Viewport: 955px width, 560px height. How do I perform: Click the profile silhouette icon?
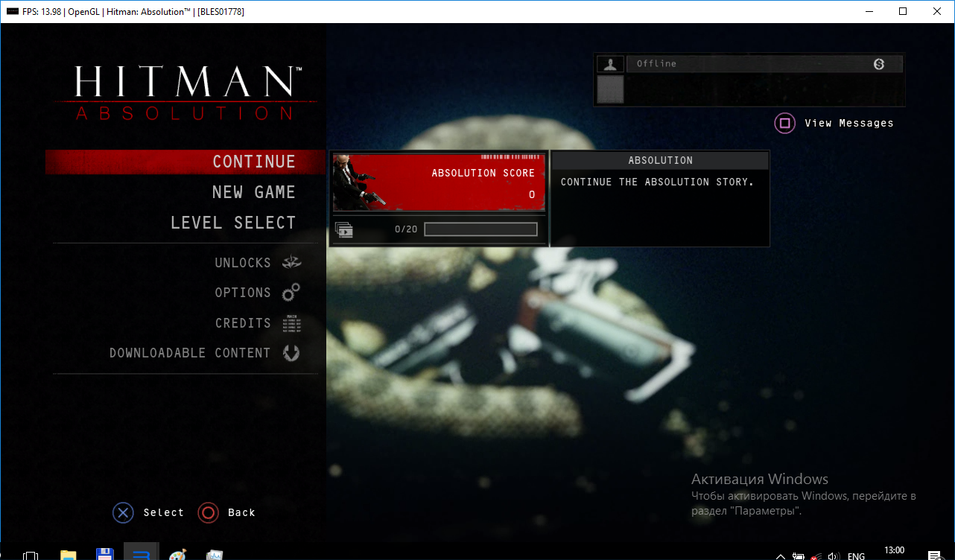pos(611,64)
